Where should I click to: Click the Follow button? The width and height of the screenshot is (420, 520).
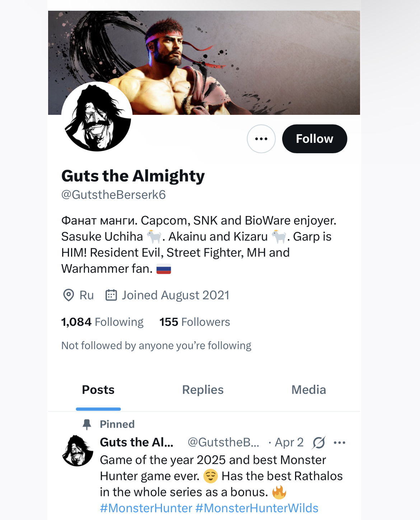314,139
